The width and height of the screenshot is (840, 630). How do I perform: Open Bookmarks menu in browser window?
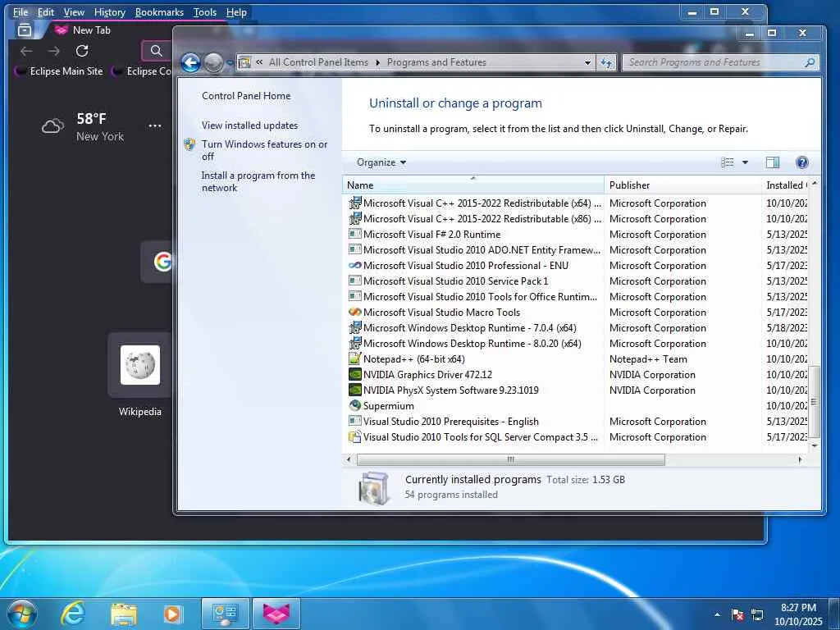(x=159, y=11)
